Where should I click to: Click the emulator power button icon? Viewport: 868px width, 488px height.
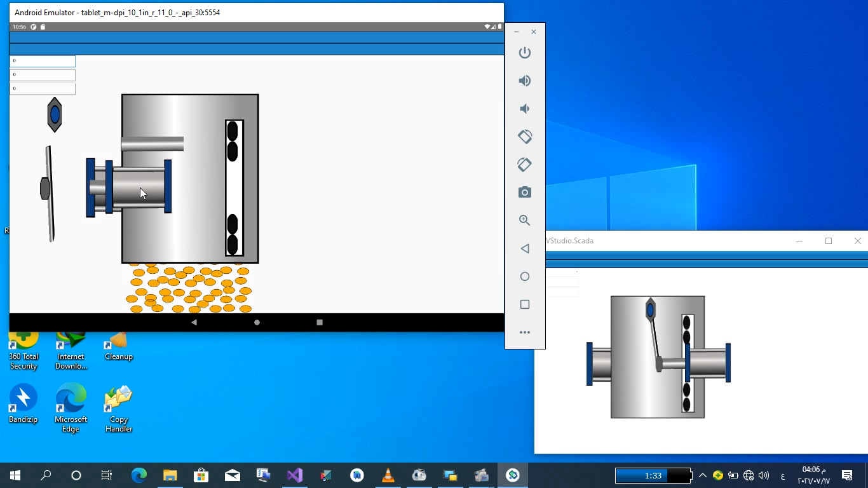pyautogui.click(x=525, y=53)
